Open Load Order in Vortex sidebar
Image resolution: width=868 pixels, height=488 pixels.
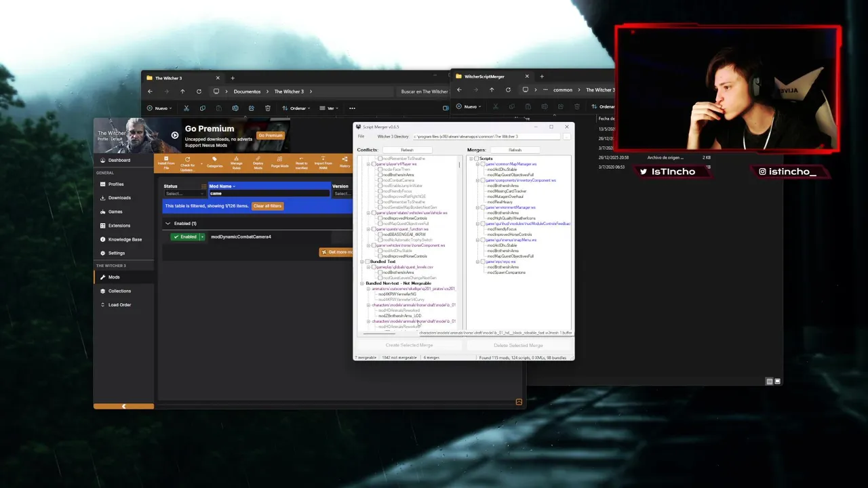[119, 305]
